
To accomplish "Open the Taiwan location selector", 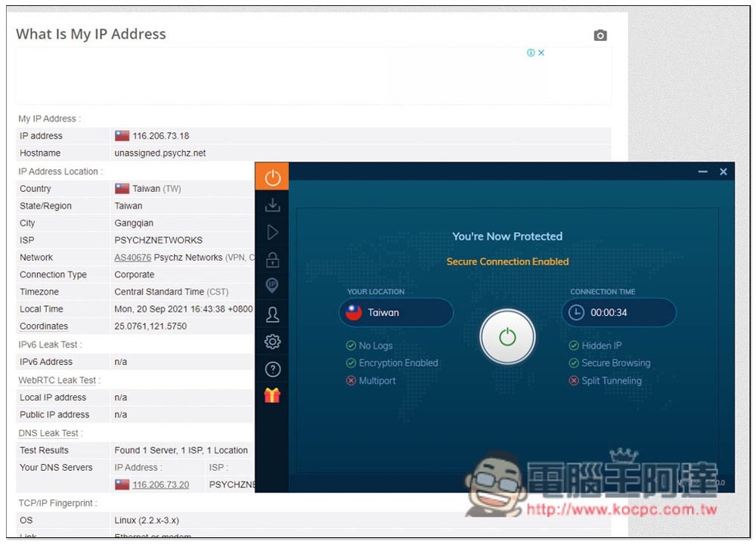I will pos(396,312).
